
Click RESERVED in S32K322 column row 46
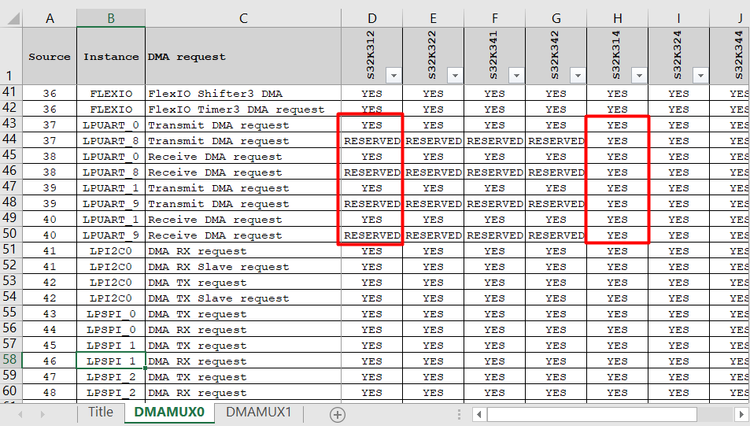[433, 172]
